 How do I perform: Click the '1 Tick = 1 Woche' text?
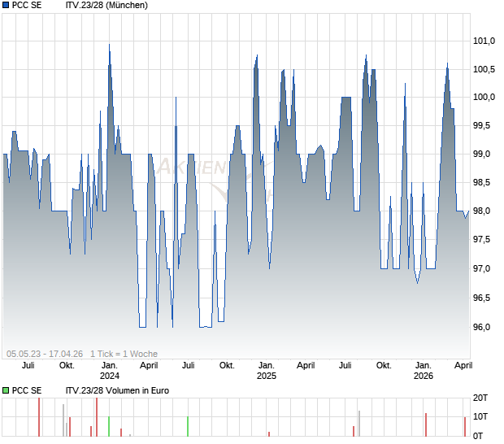(124, 354)
